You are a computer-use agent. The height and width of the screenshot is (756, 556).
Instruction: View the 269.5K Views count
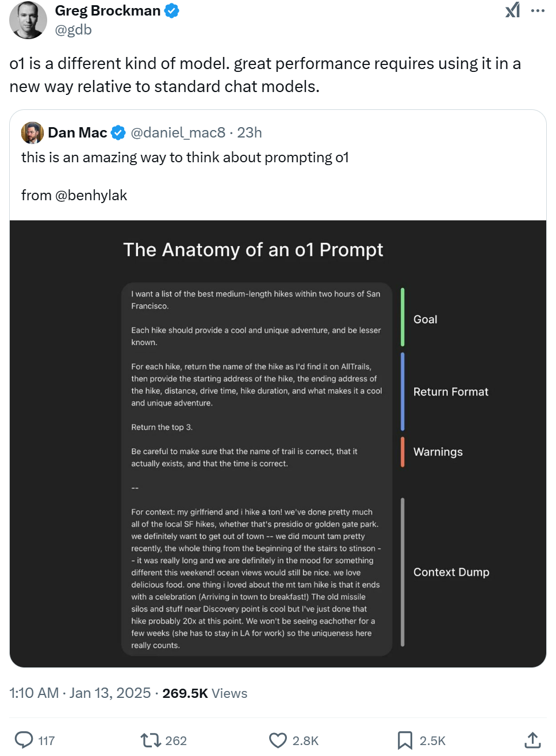click(x=205, y=693)
